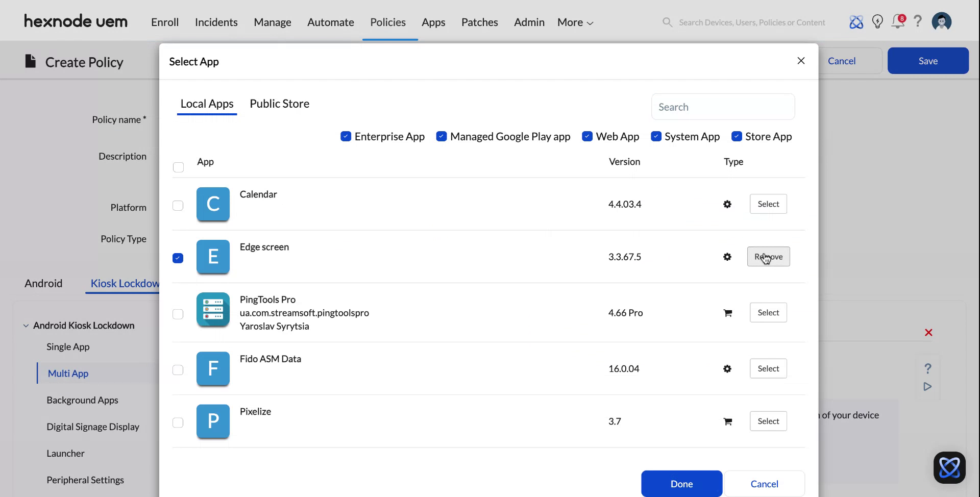This screenshot has height=497, width=980.
Task: Open the chat support widget at bottom right
Action: 948,467
